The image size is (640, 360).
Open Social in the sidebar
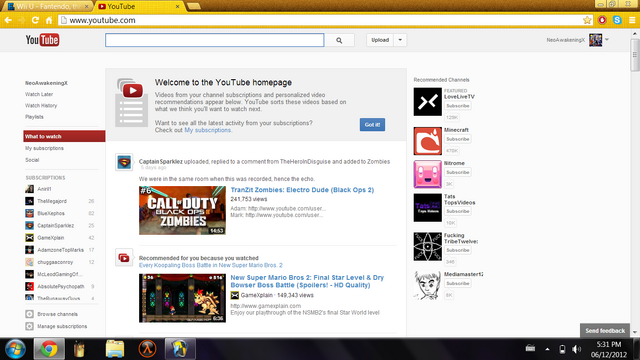point(32,160)
